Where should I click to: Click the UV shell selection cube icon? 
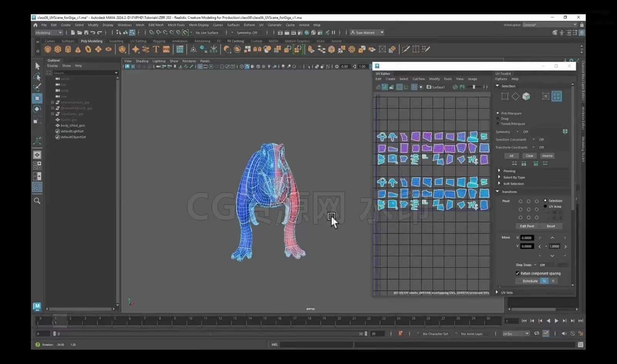pos(526,96)
